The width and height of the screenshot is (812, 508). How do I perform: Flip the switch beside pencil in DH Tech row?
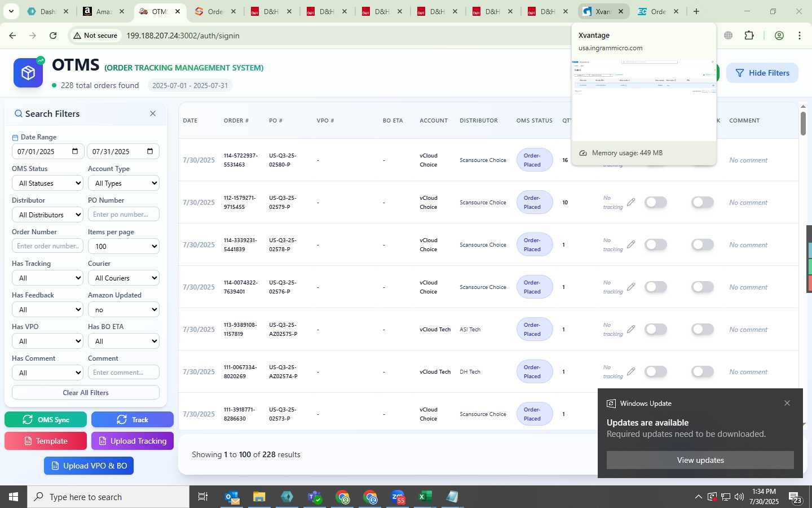[x=656, y=371]
